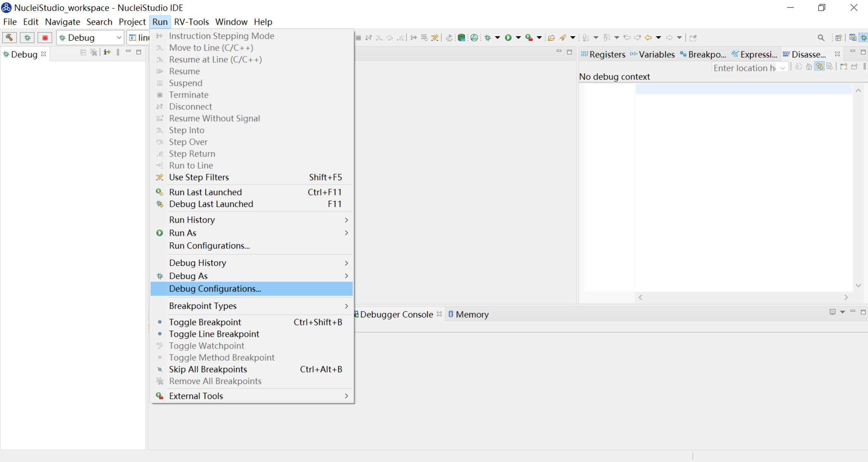Click the green database toolbar icon

[461, 38]
